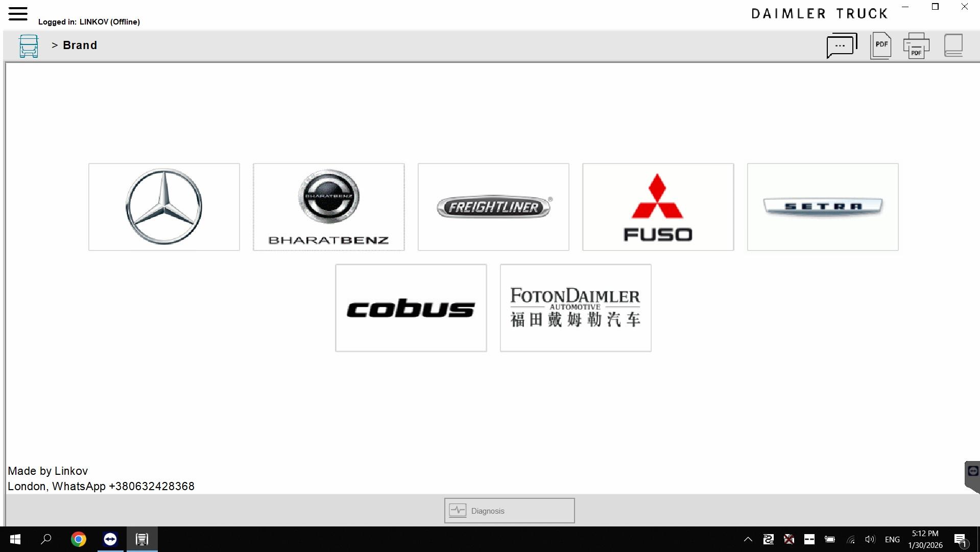Screen dimensions: 980x552
Task: Open the Wi-Fi network tray icon
Action: pyautogui.click(x=851, y=539)
